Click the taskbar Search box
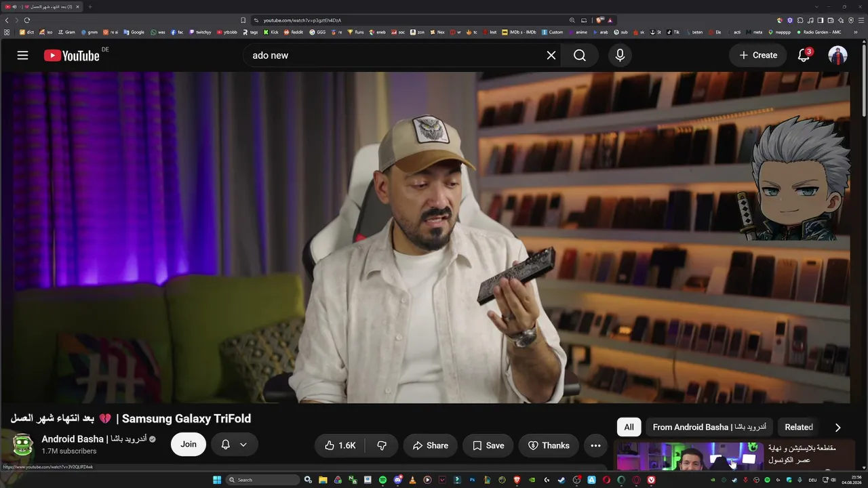Image resolution: width=868 pixels, height=488 pixels. [x=262, y=480]
